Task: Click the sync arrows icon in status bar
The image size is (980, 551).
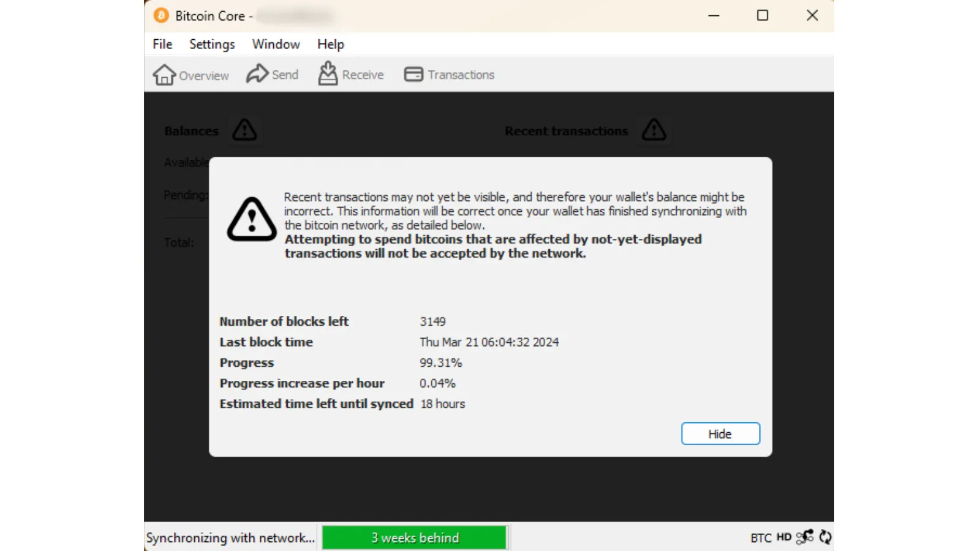Action: point(825,537)
